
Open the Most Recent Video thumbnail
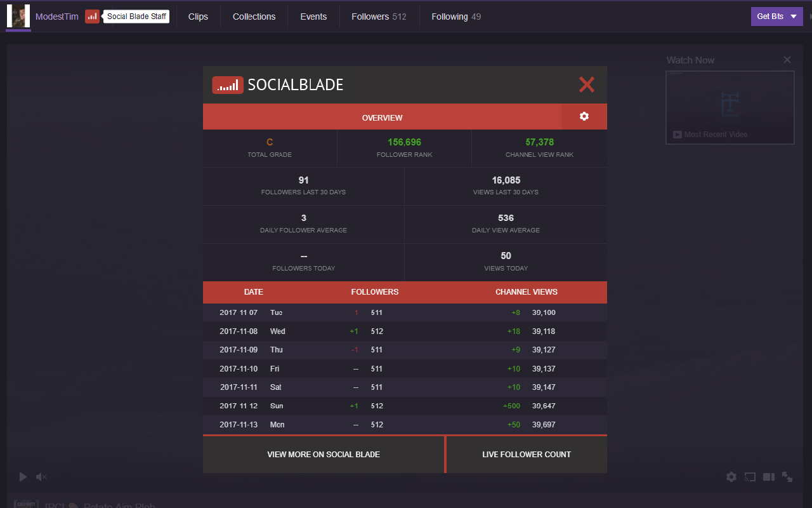(730, 107)
